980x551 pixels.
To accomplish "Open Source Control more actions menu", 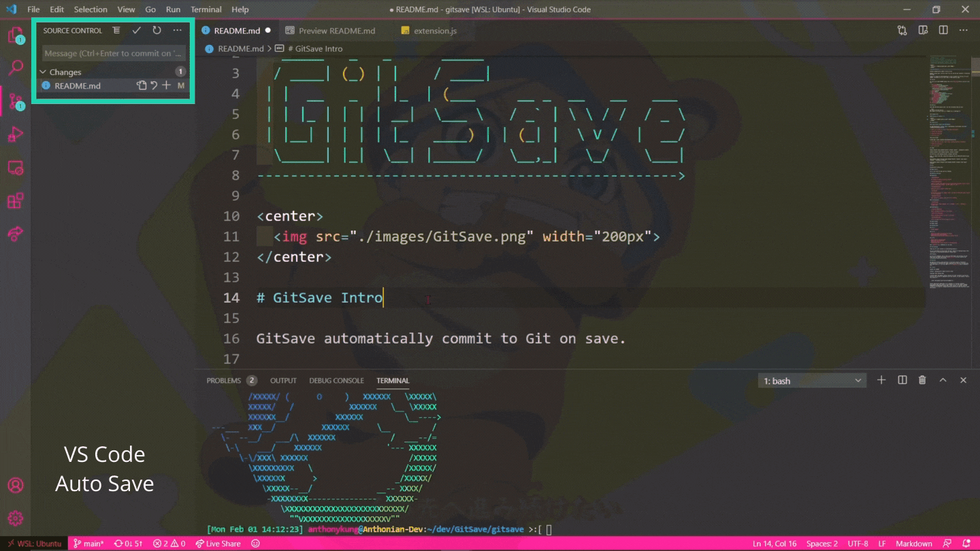I will 177,31.
